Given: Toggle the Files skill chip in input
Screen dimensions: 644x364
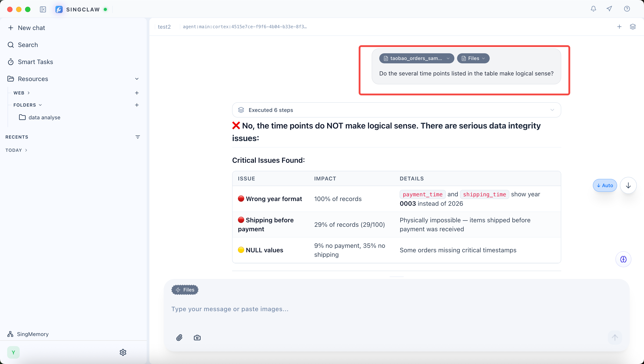Looking at the screenshot, I should click(x=185, y=290).
